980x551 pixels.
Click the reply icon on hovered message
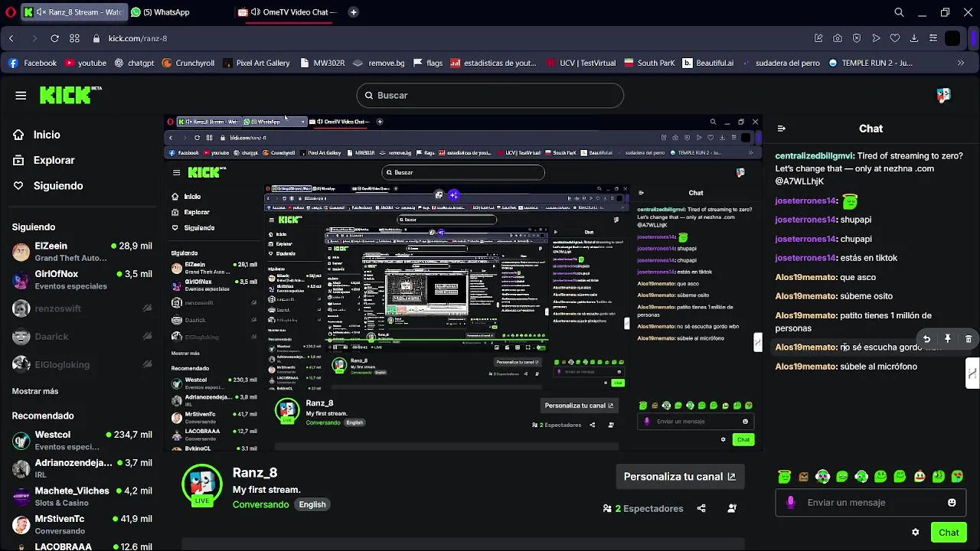[926, 339]
